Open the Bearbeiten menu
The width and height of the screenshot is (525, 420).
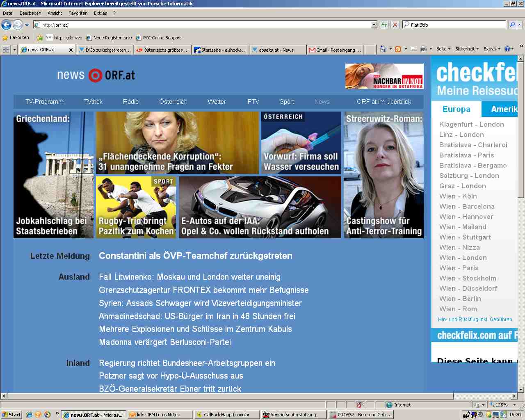[30, 13]
